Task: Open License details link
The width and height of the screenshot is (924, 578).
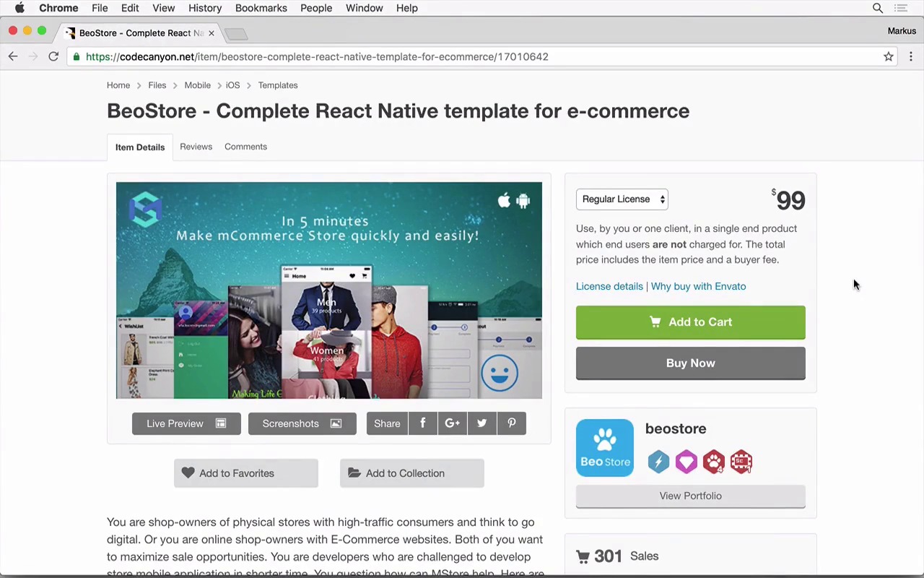Action: [609, 286]
